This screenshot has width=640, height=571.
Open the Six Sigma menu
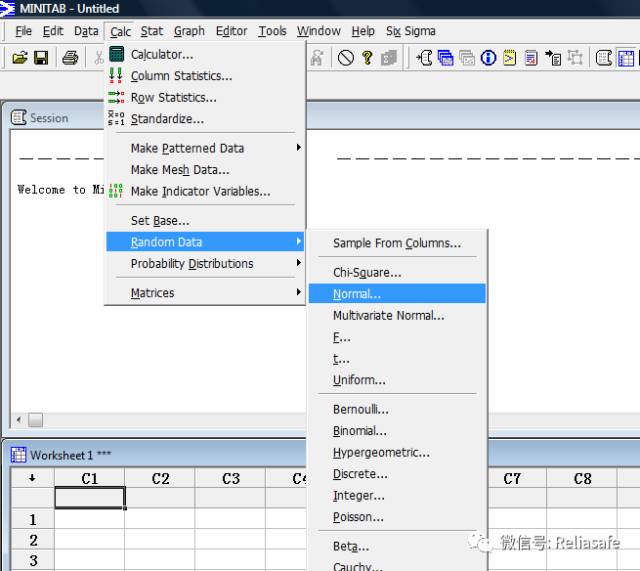click(x=411, y=31)
